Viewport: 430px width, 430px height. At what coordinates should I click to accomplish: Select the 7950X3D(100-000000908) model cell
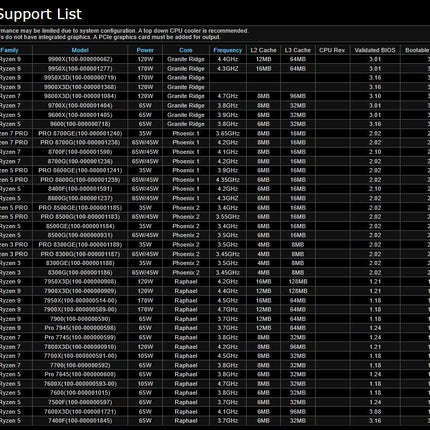pyautogui.click(x=80, y=282)
